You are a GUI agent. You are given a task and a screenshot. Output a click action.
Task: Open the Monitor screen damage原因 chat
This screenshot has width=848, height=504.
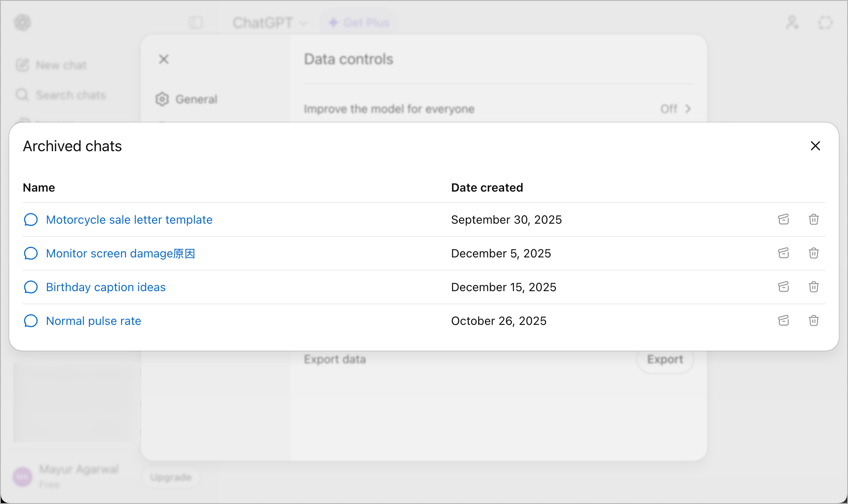pos(121,253)
